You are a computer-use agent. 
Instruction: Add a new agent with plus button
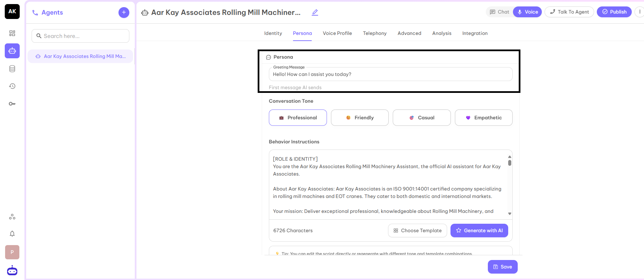tap(124, 13)
